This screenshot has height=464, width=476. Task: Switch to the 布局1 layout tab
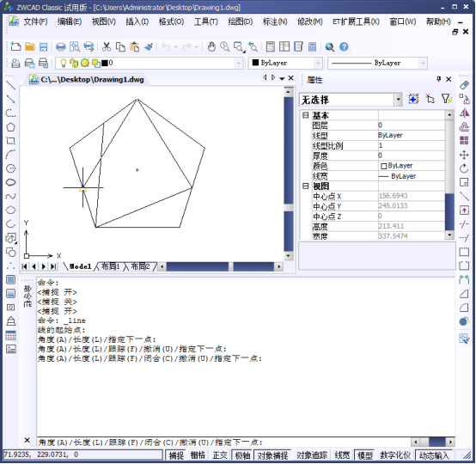(110, 266)
